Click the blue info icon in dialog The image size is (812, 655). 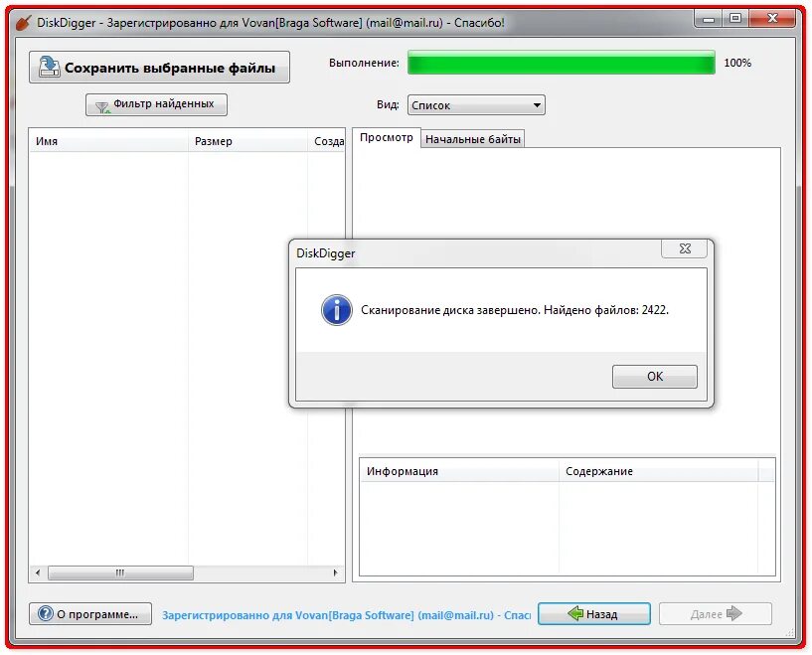click(x=337, y=310)
